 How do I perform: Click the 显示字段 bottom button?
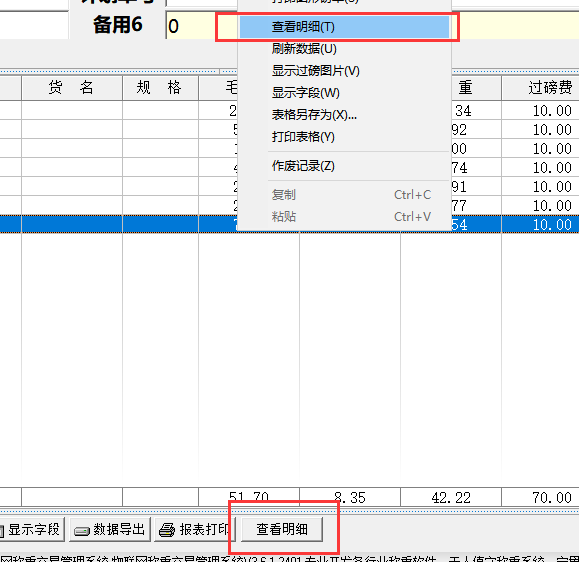32,530
